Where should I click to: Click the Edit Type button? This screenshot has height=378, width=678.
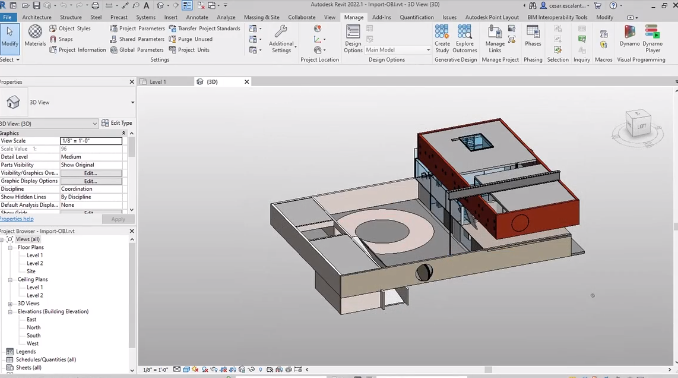tap(117, 123)
